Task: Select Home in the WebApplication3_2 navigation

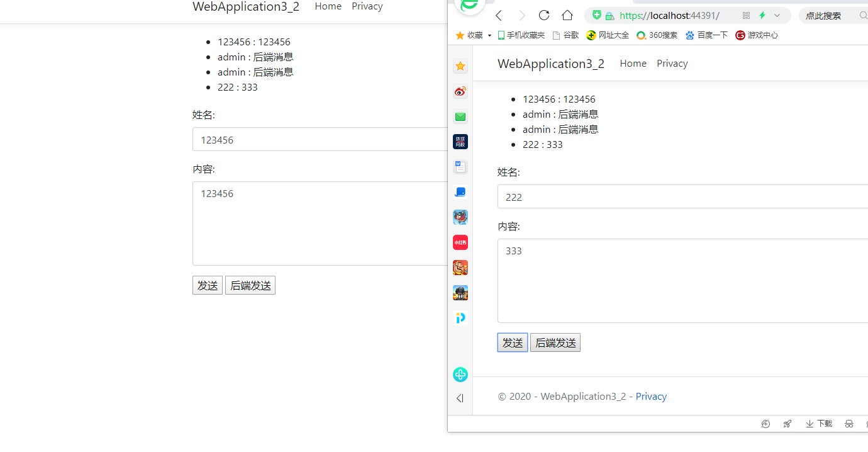Action: click(633, 63)
